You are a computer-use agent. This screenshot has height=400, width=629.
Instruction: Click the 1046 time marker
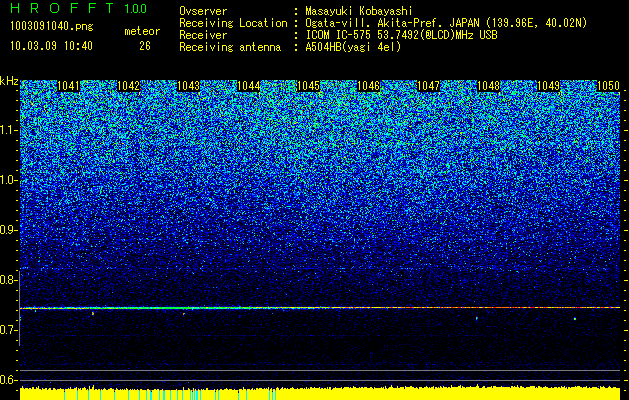368,86
